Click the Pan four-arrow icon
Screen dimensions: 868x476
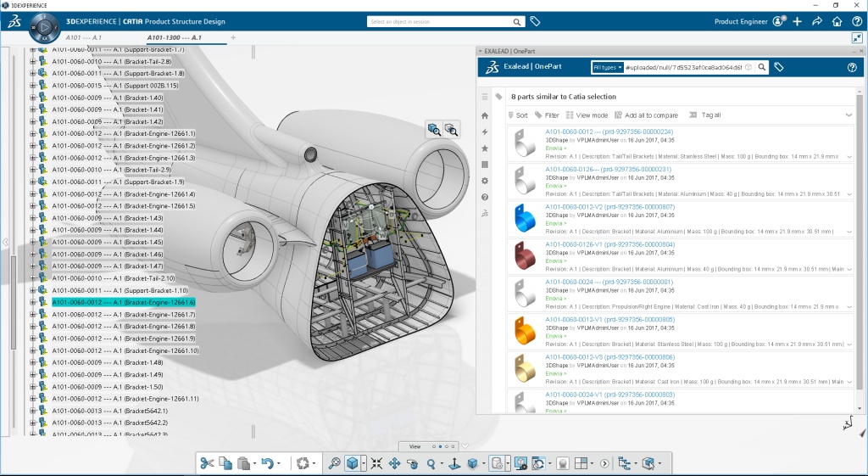(x=394, y=463)
